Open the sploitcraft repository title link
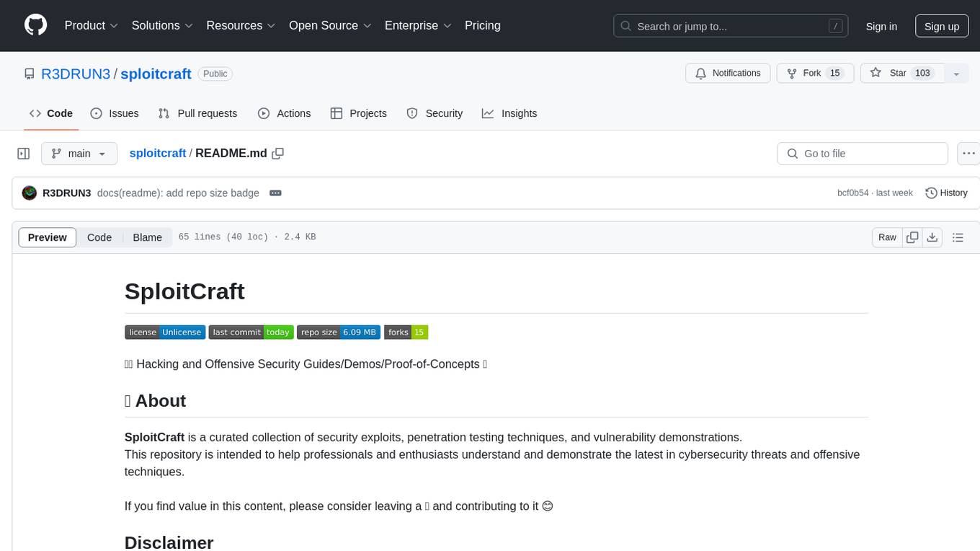The width and height of the screenshot is (980, 551). coord(156,74)
